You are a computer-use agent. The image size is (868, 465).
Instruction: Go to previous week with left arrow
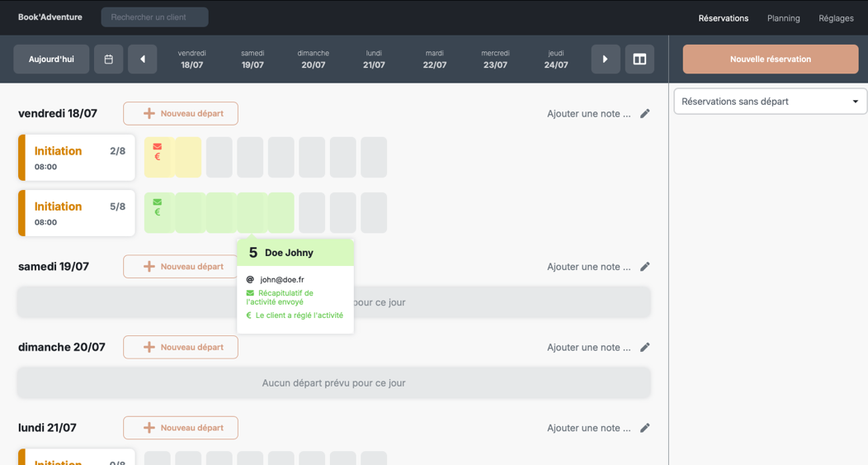coord(143,59)
